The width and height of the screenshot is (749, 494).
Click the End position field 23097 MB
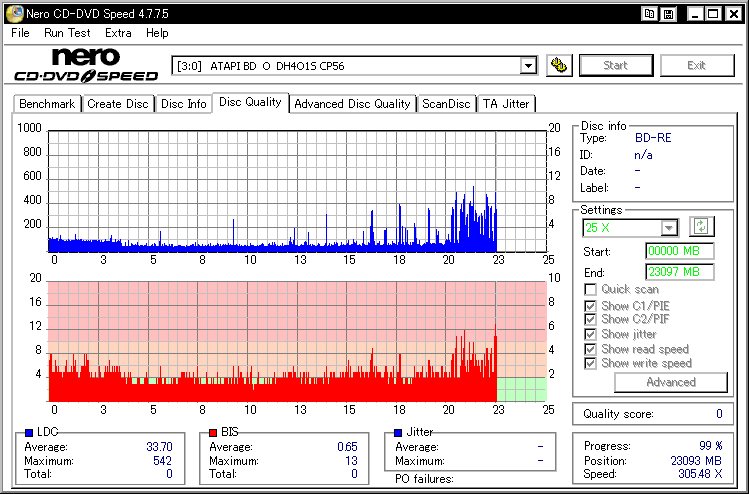(680, 272)
